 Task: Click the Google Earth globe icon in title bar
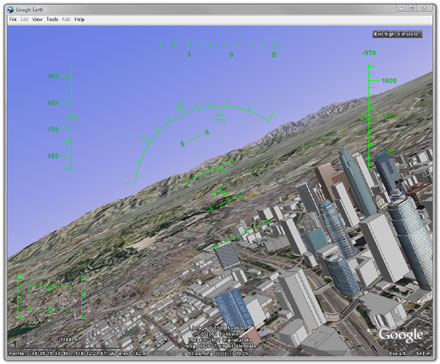coord(11,10)
